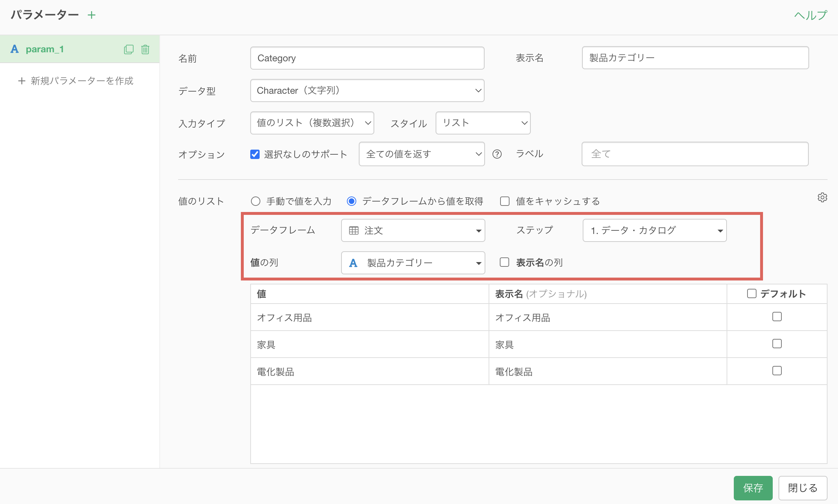Duplicate param_1 with the copy icon

(x=129, y=49)
